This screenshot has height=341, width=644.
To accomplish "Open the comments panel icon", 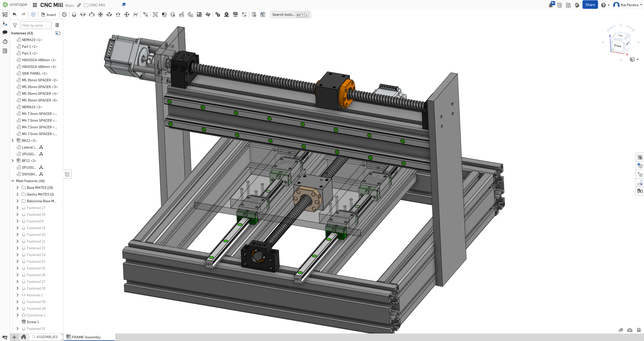I will click(5, 32).
